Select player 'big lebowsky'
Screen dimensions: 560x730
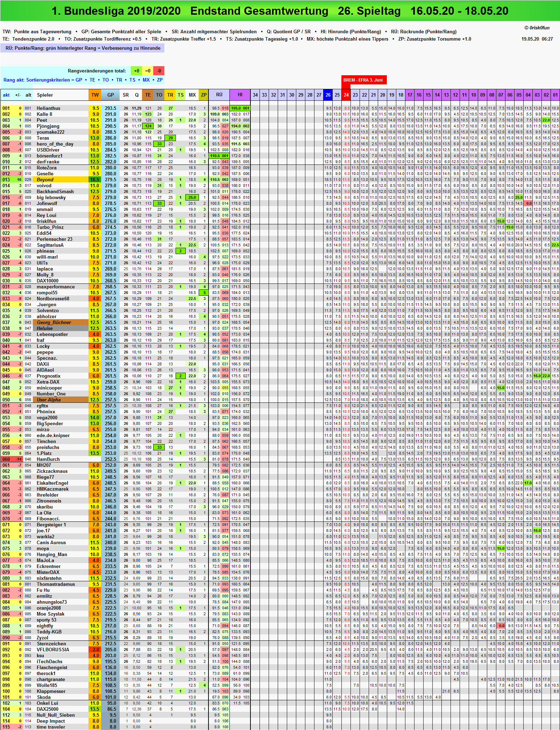pos(51,197)
